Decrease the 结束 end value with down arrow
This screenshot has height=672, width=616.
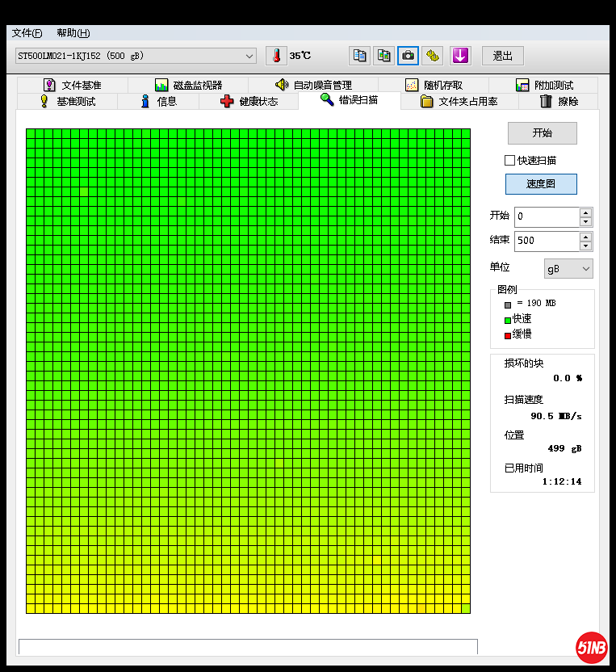pos(586,246)
